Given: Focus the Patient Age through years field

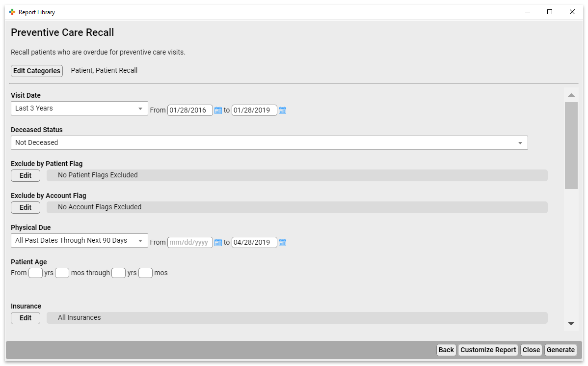Looking at the screenshot, I should (118, 273).
